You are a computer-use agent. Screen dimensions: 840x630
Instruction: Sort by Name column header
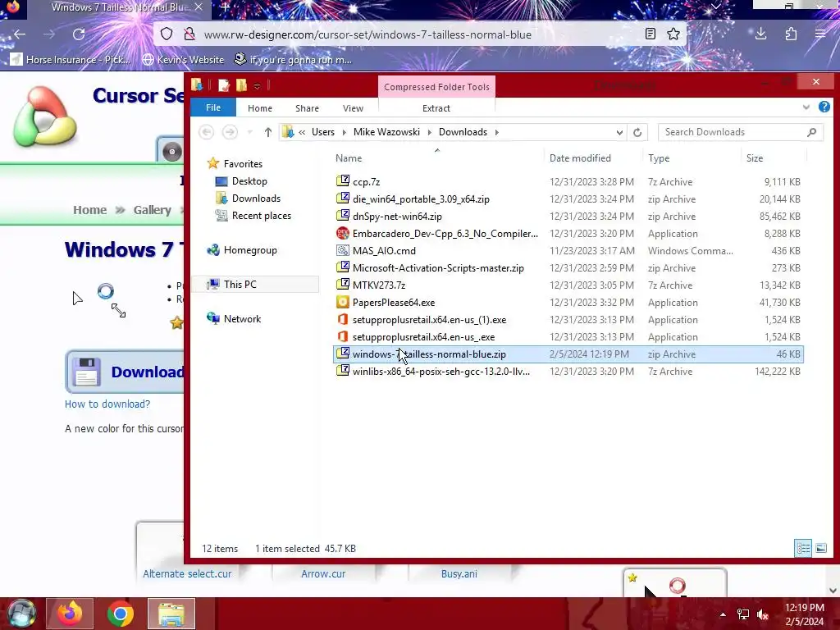click(x=349, y=158)
